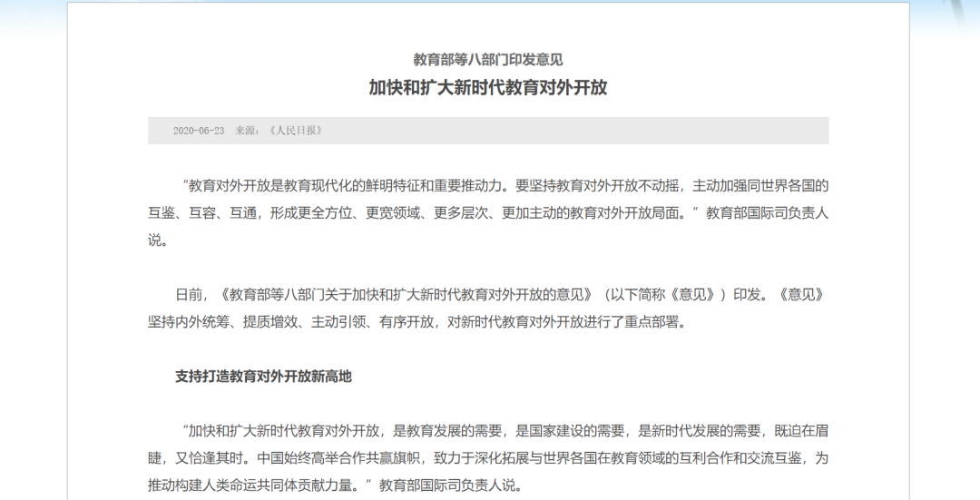Click the line beginning 互鉴、互容、互通
980x500 pixels.
click(x=488, y=213)
